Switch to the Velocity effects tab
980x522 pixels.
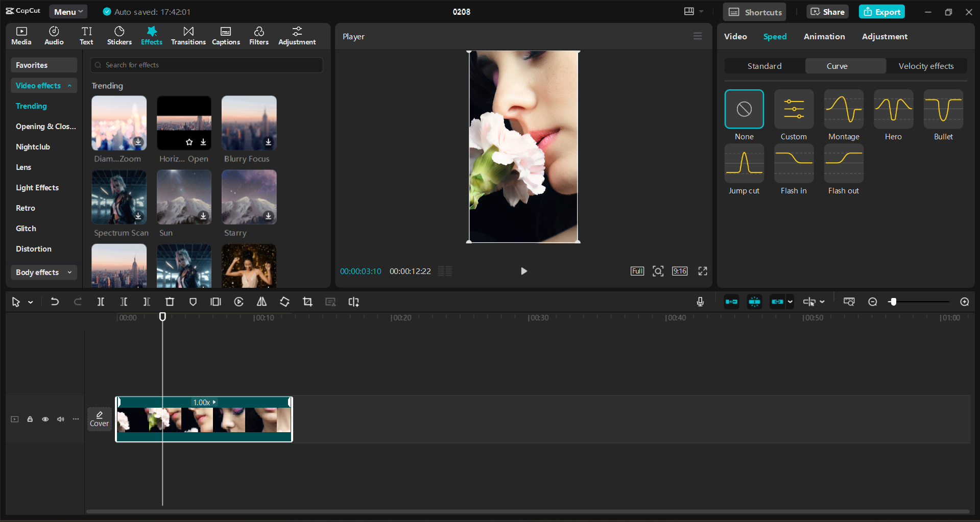(926, 66)
